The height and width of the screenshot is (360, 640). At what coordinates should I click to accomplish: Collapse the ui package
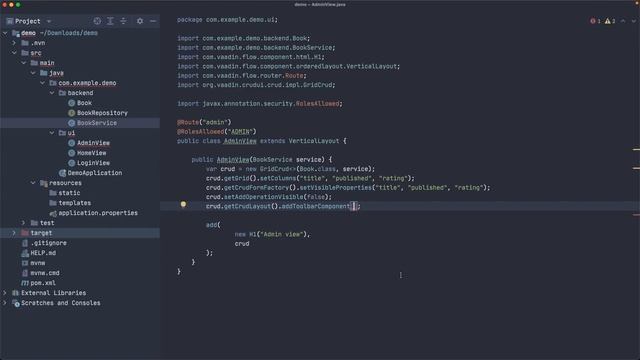(52, 133)
